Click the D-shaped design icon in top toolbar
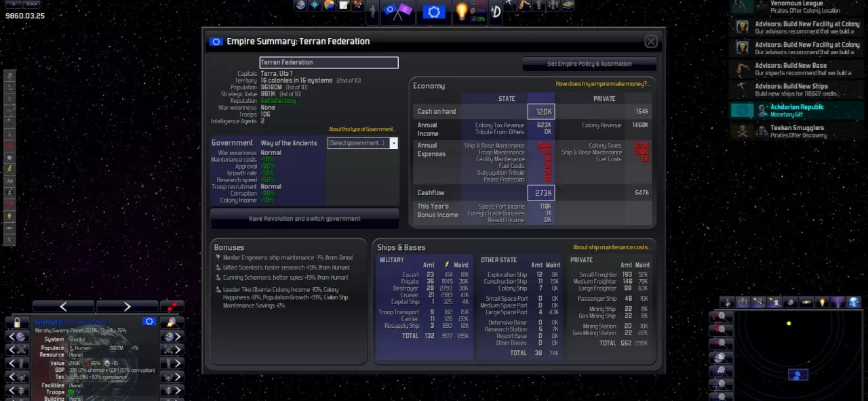 (496, 12)
